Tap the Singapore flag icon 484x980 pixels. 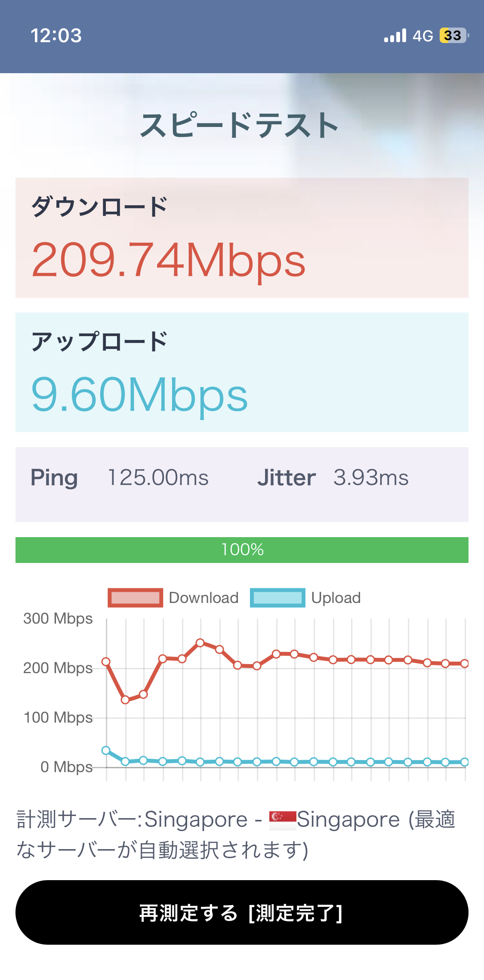tap(283, 820)
